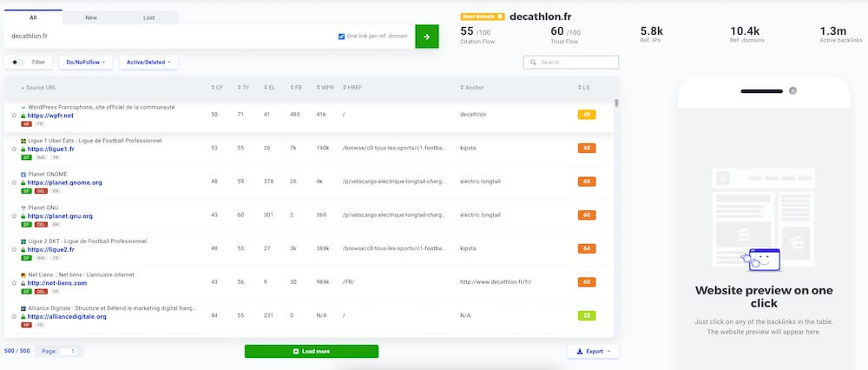Image resolution: width=868 pixels, height=370 pixels.
Task: Sort table by FB column
Action: tap(296, 88)
